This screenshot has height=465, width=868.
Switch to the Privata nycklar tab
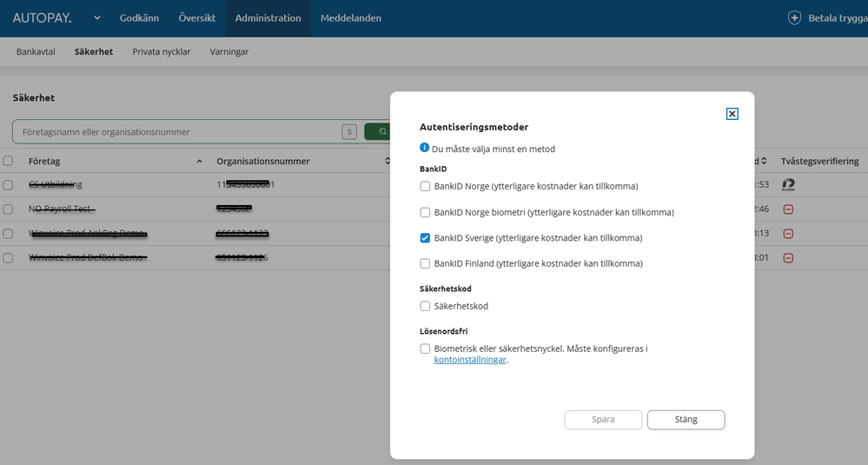[x=161, y=51]
